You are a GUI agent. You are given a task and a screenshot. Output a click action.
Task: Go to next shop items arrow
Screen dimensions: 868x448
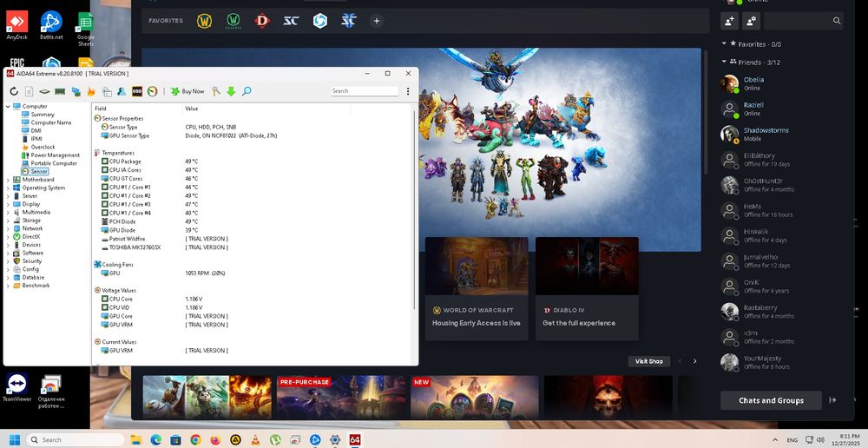(x=694, y=361)
